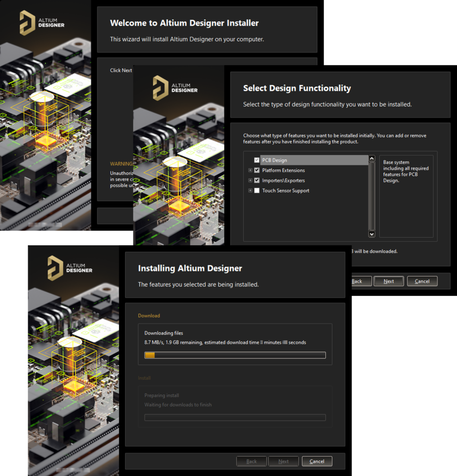Expand the Importers\Exporters node
Screen dimensions: 457x476
tap(250, 180)
